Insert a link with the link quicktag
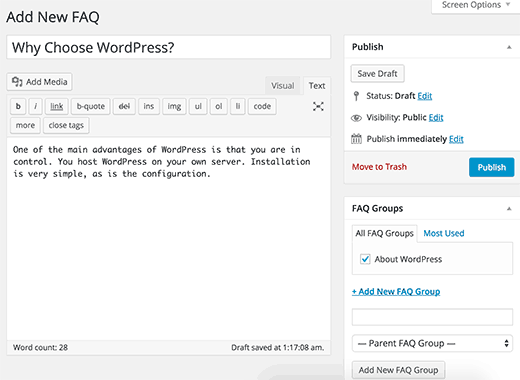The height and width of the screenshot is (380, 520). 57,106
